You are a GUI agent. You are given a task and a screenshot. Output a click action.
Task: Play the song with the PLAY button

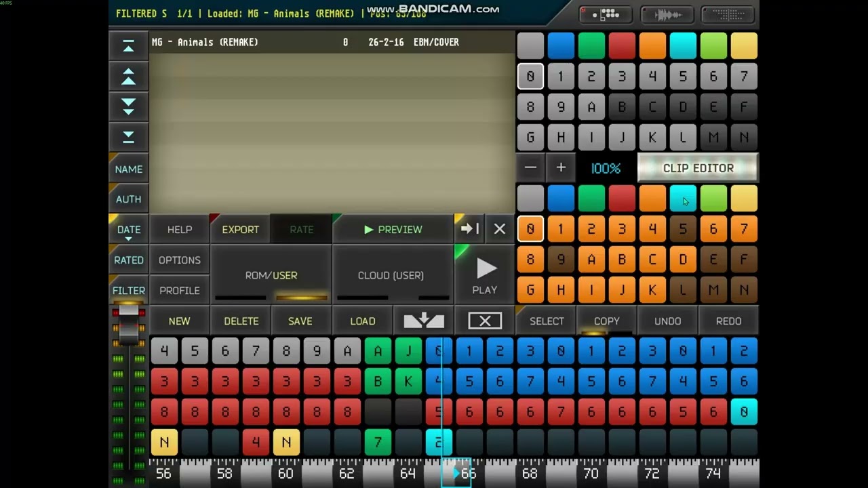(484, 275)
